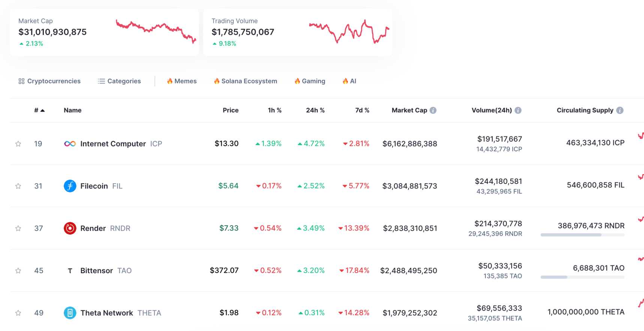
Task: Click Render circulating supply progress bar
Action: [582, 235]
